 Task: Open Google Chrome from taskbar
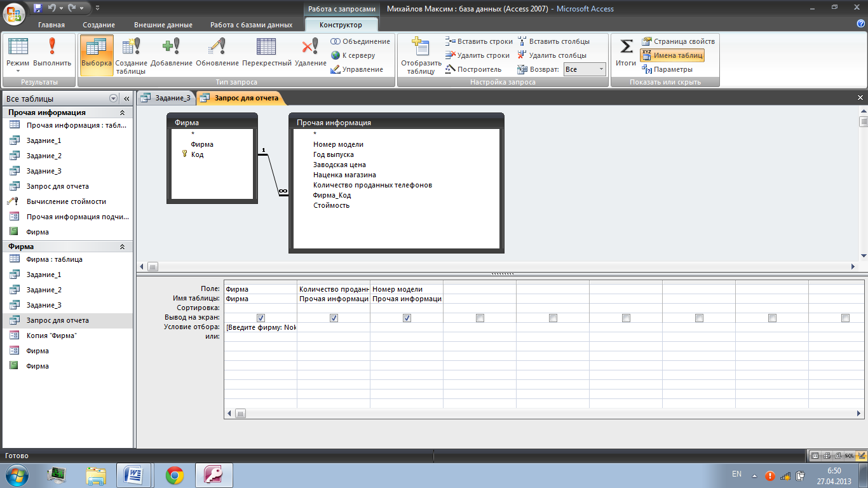coord(175,475)
